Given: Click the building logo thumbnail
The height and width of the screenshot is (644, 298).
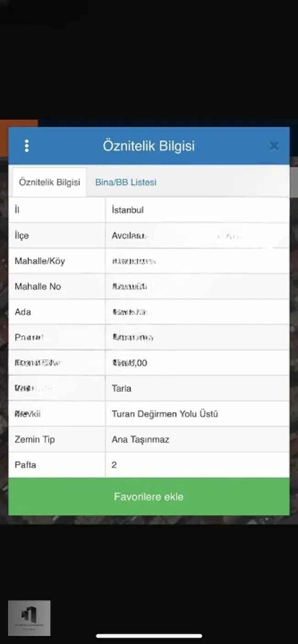Looking at the screenshot, I should (x=29, y=618).
